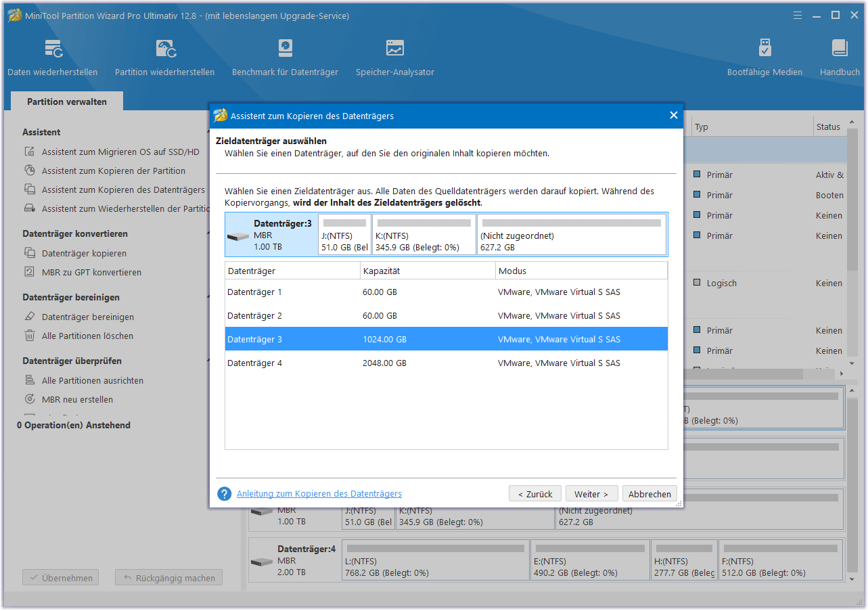Screen dimensions: 868x611
Task: Click scroll down arrow of disk map
Action: coord(852,579)
